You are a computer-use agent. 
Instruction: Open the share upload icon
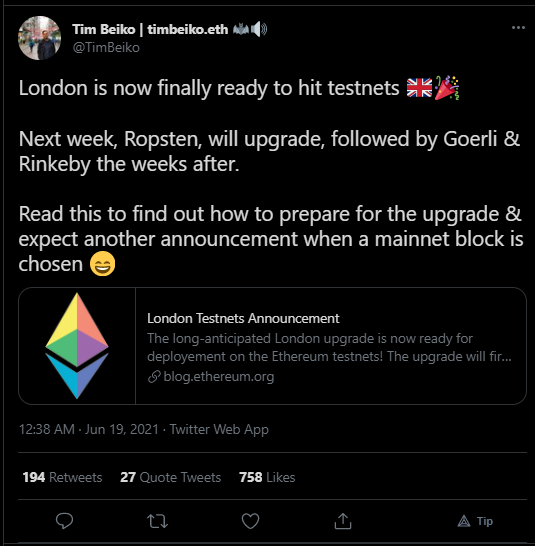coord(343,521)
